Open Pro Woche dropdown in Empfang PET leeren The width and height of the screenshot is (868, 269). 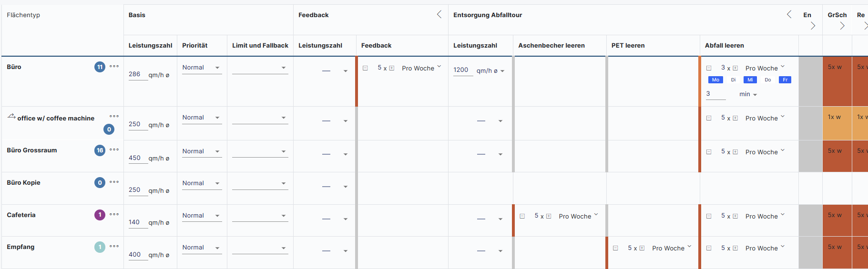[672, 248]
